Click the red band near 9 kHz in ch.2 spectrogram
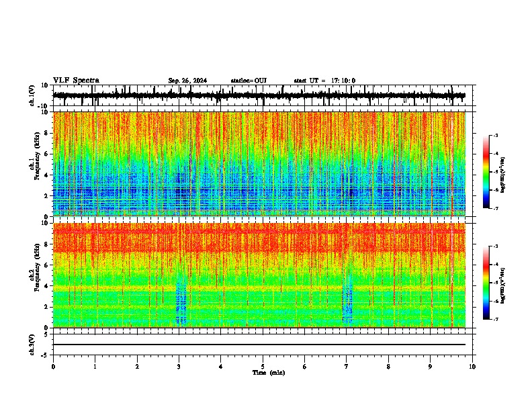This screenshot has width=532, height=411. click(259, 232)
